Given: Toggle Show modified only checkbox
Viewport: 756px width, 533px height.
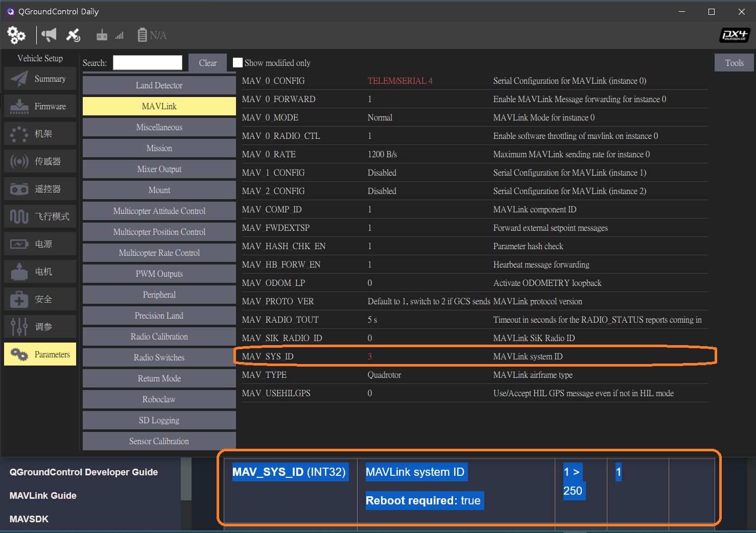Looking at the screenshot, I should (x=238, y=63).
